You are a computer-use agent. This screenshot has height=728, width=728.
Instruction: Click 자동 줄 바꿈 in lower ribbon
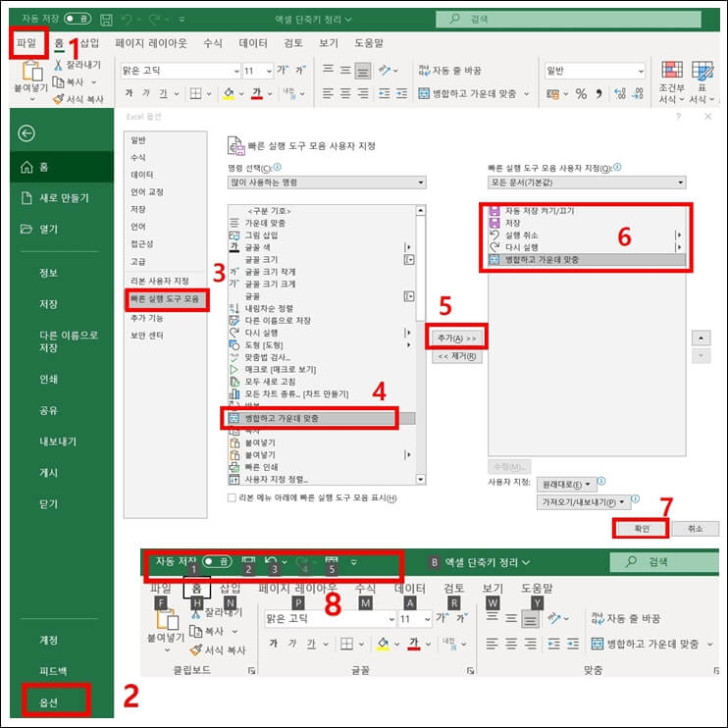pos(625,618)
